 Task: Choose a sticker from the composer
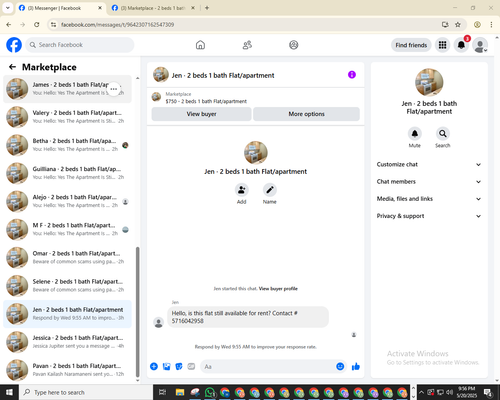click(x=179, y=367)
